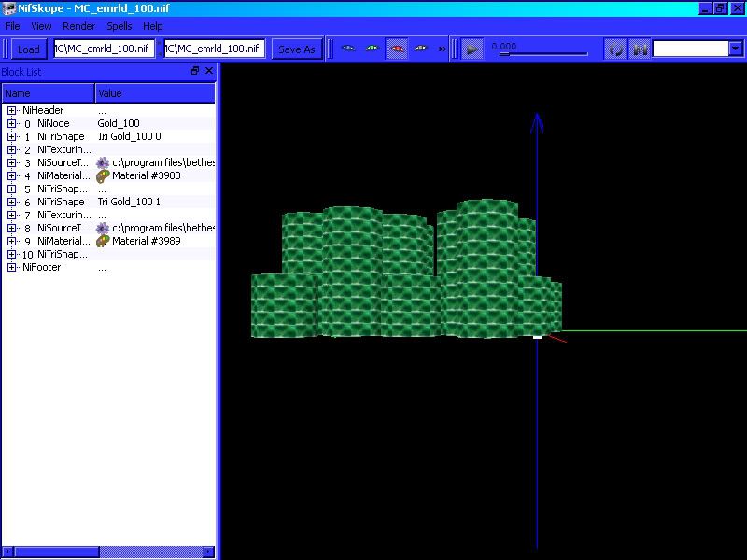Focus the load file path field

tap(105, 49)
